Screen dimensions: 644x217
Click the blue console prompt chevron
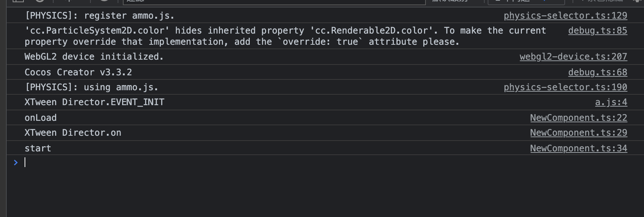(16, 163)
